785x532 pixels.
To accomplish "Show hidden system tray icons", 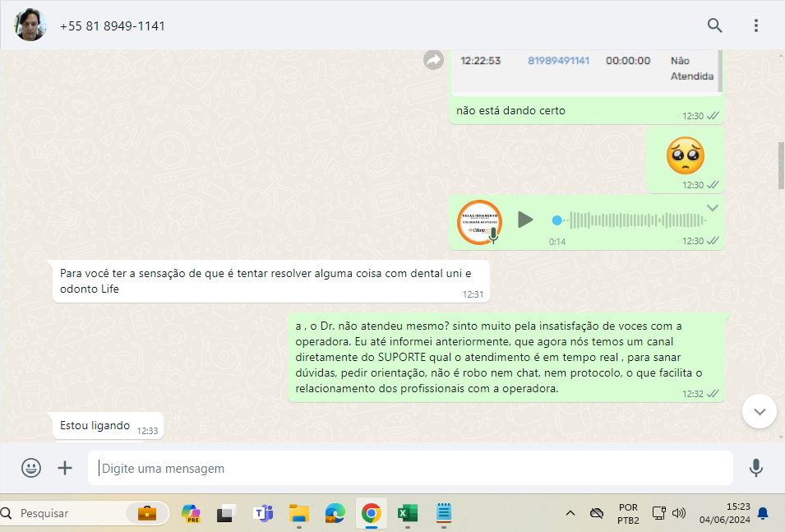I will pyautogui.click(x=570, y=513).
